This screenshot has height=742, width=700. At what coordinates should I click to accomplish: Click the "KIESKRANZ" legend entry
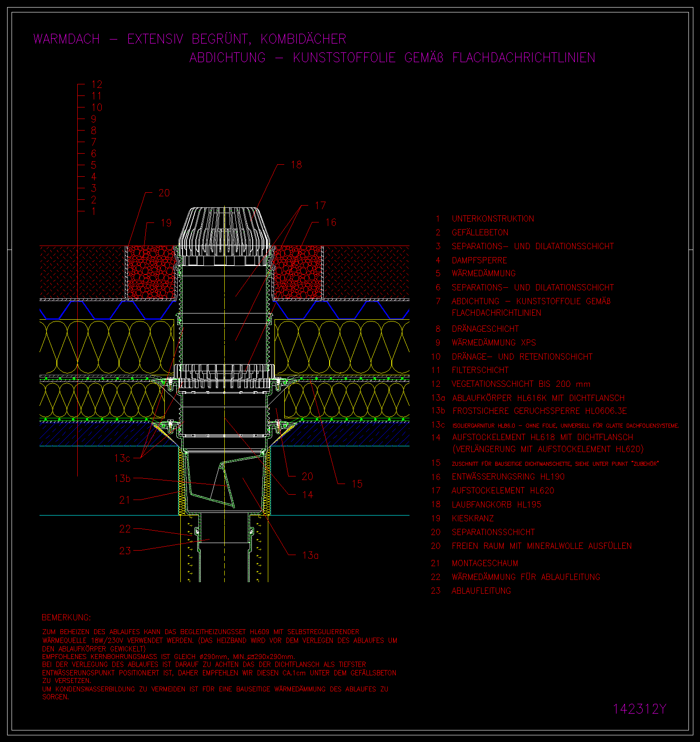(x=473, y=518)
